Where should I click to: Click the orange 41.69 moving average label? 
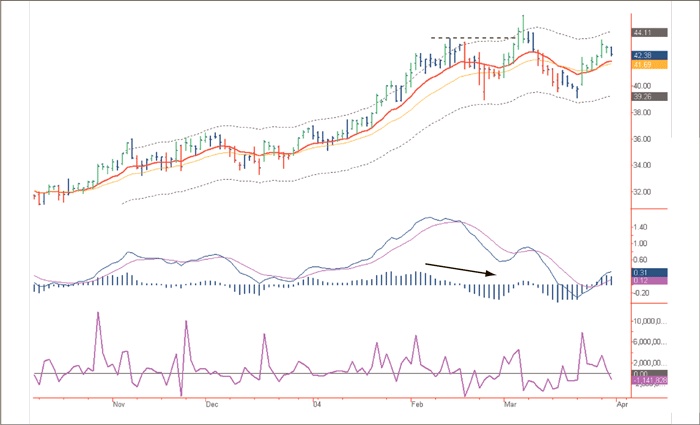coord(643,65)
